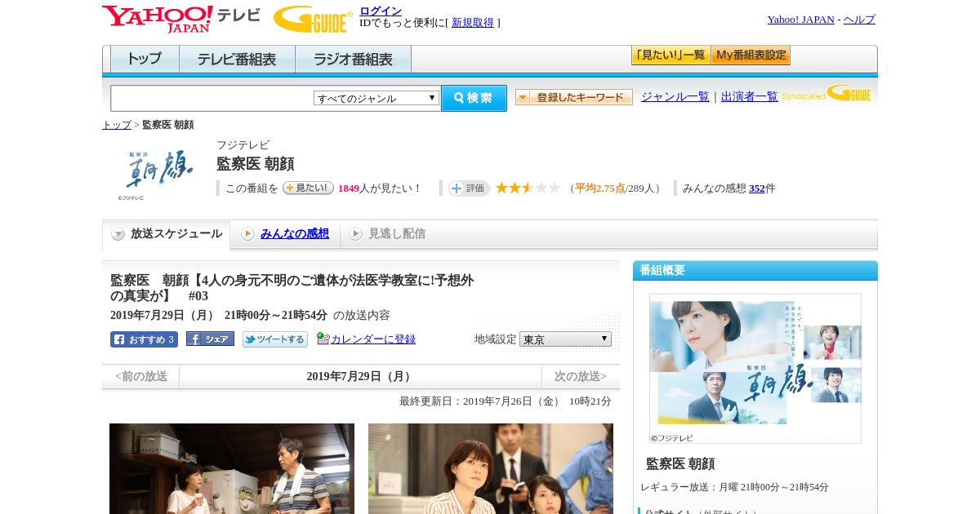
Task: Click the Syndicated G-GUIDE logo
Action: point(827,94)
